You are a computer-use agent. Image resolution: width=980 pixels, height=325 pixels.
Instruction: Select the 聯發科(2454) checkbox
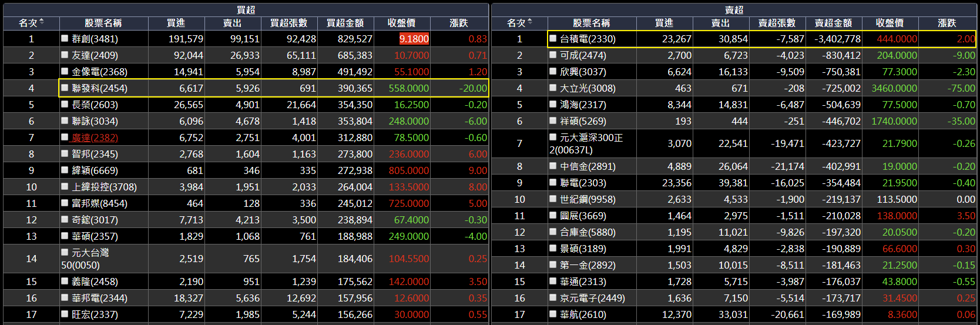pyautogui.click(x=65, y=88)
